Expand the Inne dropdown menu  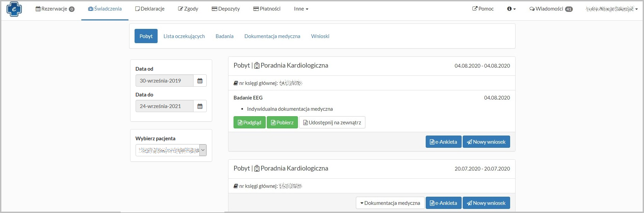click(x=301, y=9)
